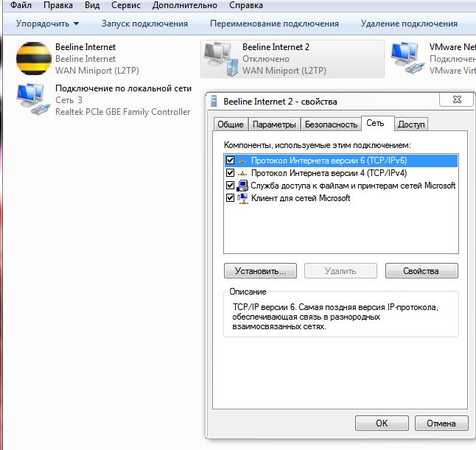Click the TCP/IPv4 protocol icon
Viewport: 476px width, 450px height.
[x=242, y=174]
